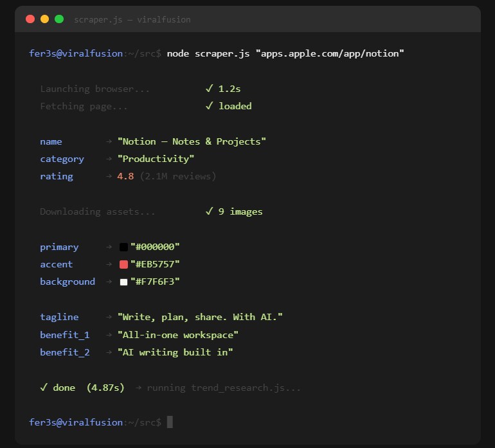This screenshot has width=495, height=448.
Task: Click the top 'fer3s@viralfusion' prompt
Action: [x=76, y=54]
